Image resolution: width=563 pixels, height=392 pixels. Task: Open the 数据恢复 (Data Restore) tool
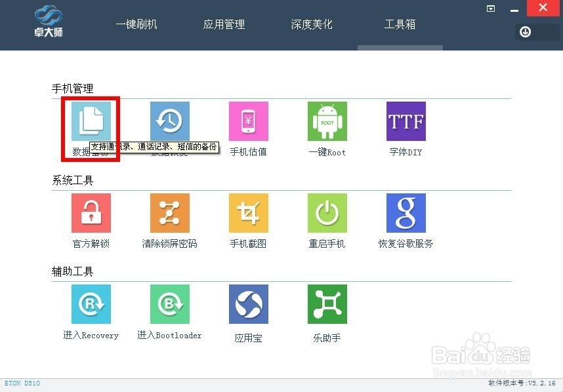point(170,121)
